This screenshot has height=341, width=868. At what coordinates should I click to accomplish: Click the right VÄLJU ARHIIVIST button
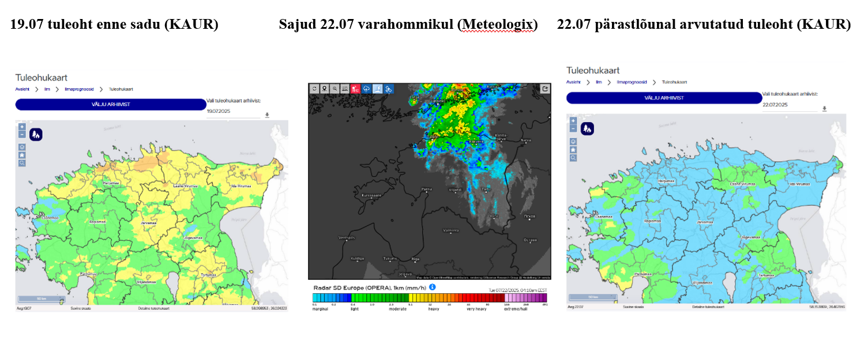[x=664, y=98]
